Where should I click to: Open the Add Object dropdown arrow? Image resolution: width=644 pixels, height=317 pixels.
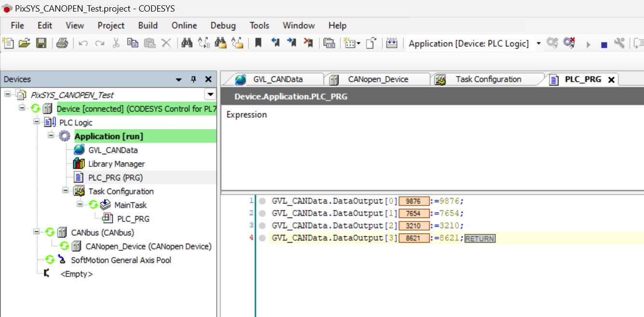coord(358,43)
